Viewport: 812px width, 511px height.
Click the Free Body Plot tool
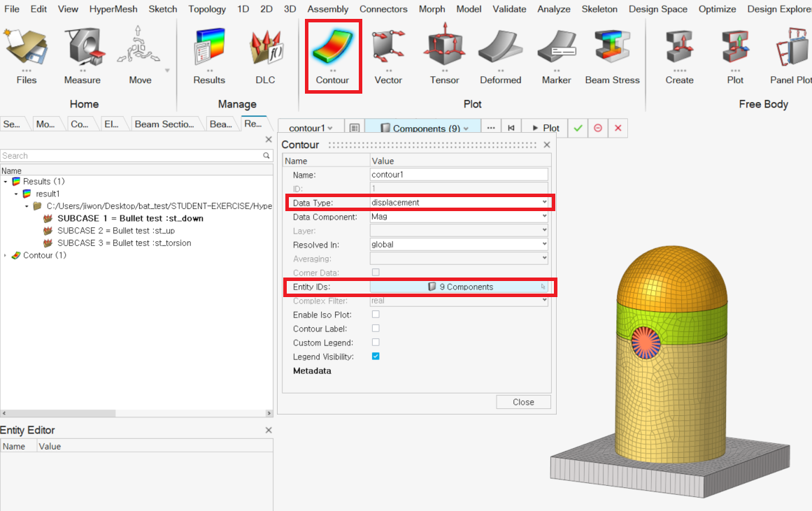pos(735,56)
